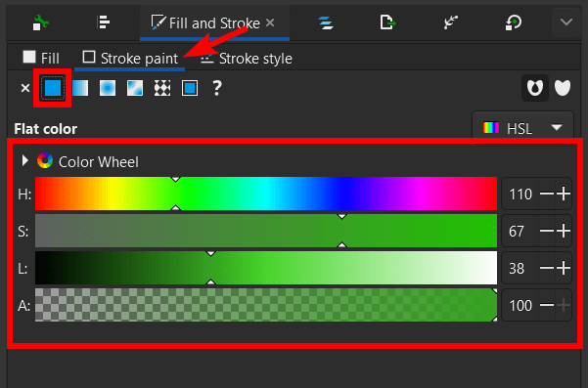Open the Document Properties wrench tab
Screen dimensions: 588x388
40,22
